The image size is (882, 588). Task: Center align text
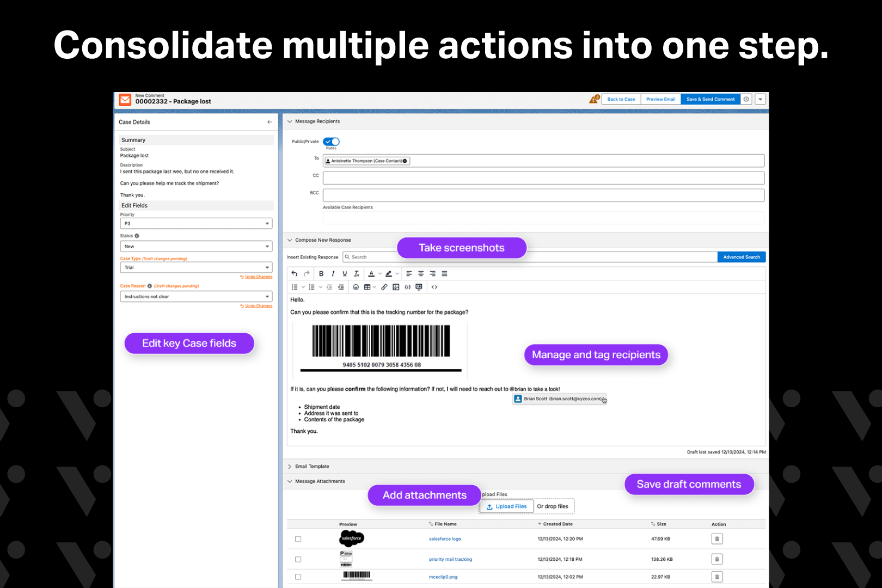(421, 274)
